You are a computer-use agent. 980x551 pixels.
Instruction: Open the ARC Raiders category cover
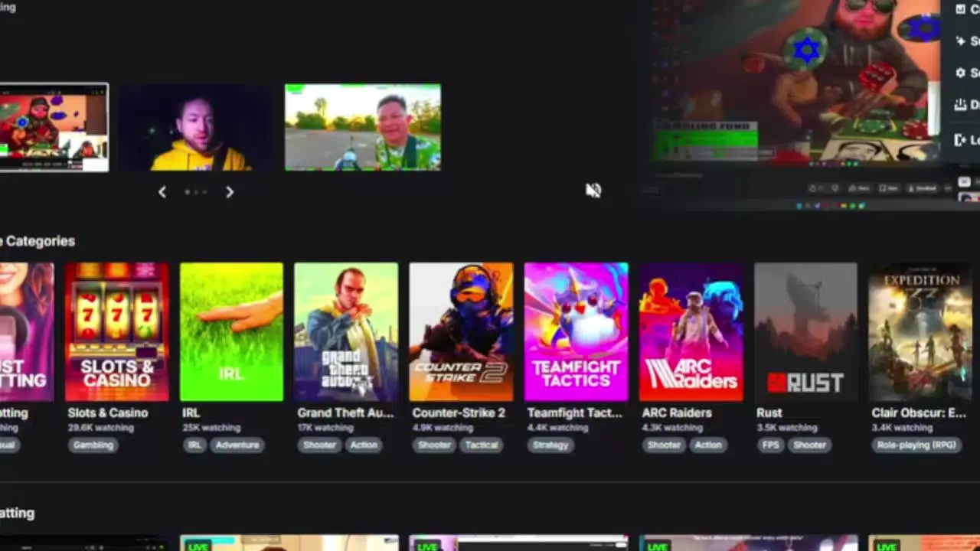(x=691, y=332)
